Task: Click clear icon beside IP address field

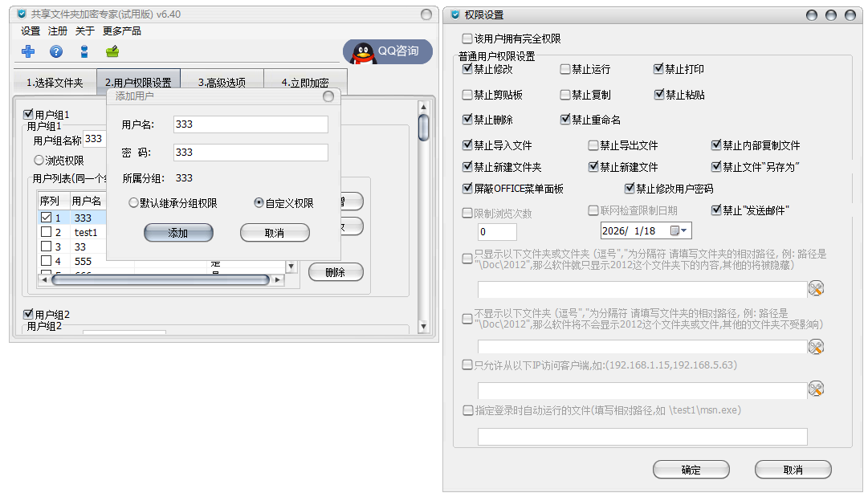Action: 816,389
